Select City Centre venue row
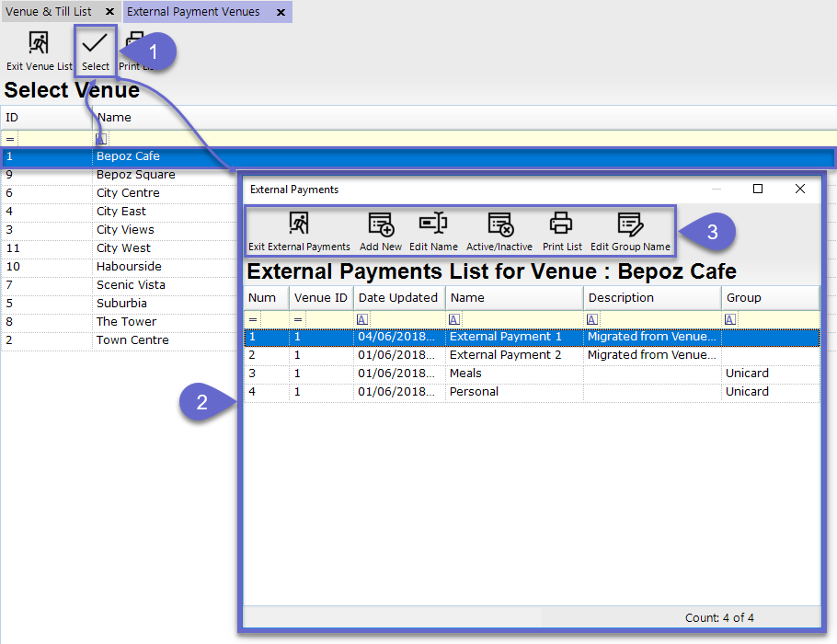This screenshot has width=837, height=644. coord(128,193)
